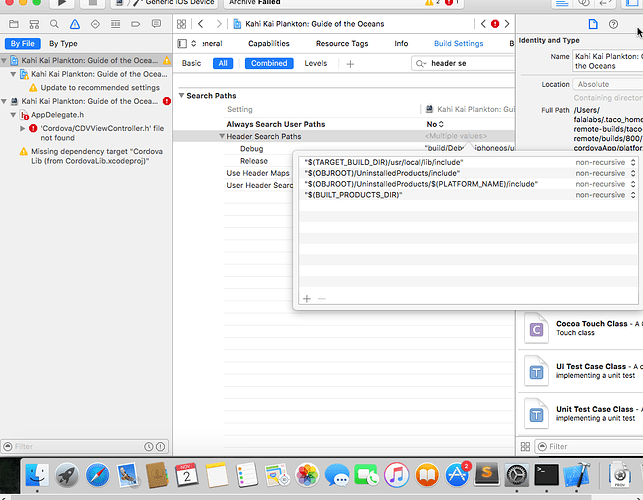This screenshot has width=643, height=500.
Task: Switch to Levels build settings view
Action: click(x=316, y=63)
